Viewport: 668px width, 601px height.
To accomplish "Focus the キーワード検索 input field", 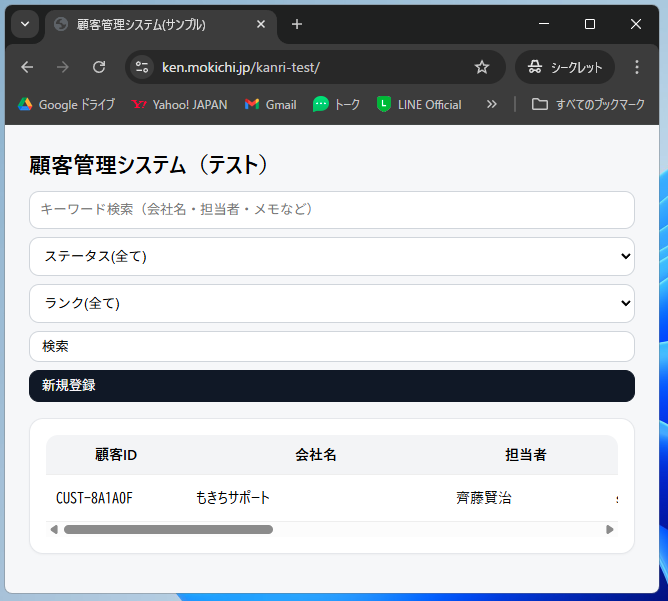I will click(x=332, y=210).
